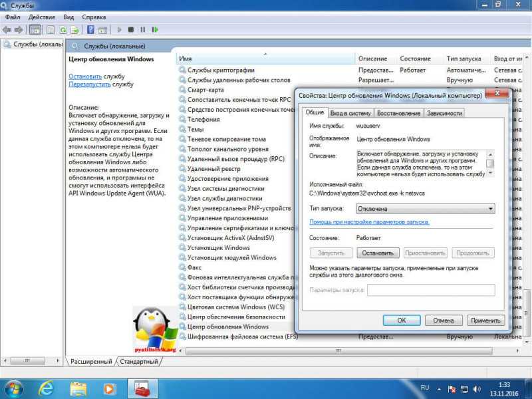Screen dimensions: 532x399
Task: Select the Факс service
Action: point(194,267)
